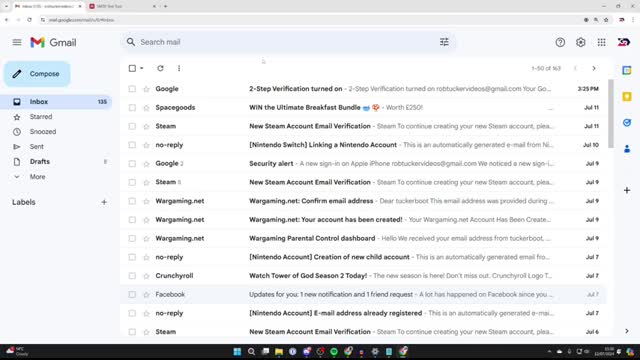This screenshot has height=360, width=640.
Task: Check the Nintendo Switch Linking email
Action: point(132,145)
